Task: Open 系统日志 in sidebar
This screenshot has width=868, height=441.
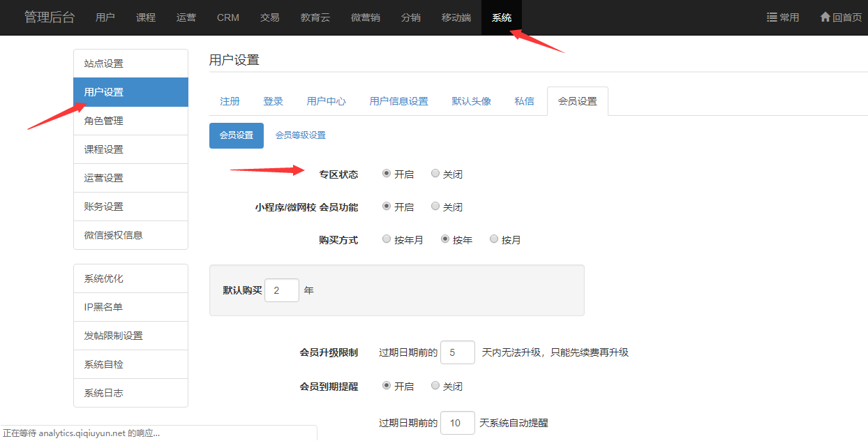Action: pos(130,393)
